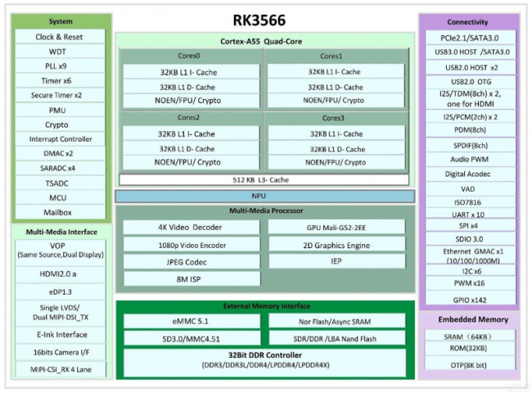Image resolution: width=532 pixels, height=393 pixels.
Task: Click the GPIO x142 block
Action: (471, 300)
